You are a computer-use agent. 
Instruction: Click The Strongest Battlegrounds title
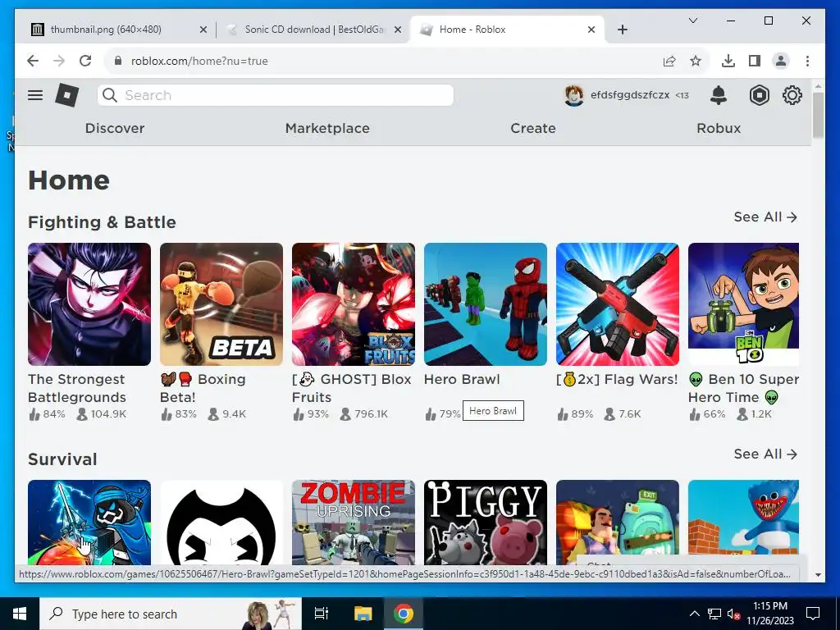77,388
